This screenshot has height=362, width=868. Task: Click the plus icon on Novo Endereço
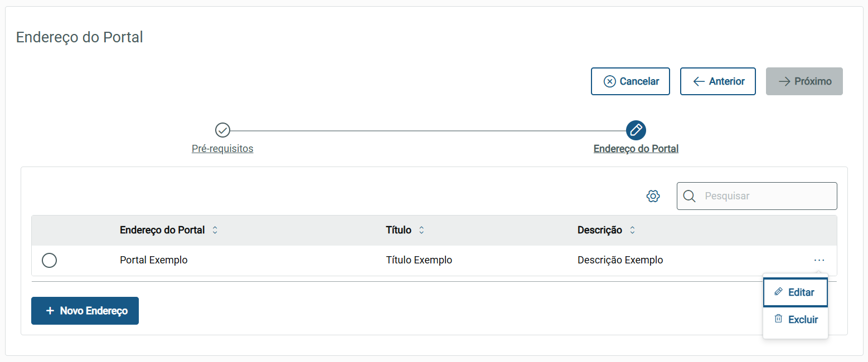pos(50,311)
